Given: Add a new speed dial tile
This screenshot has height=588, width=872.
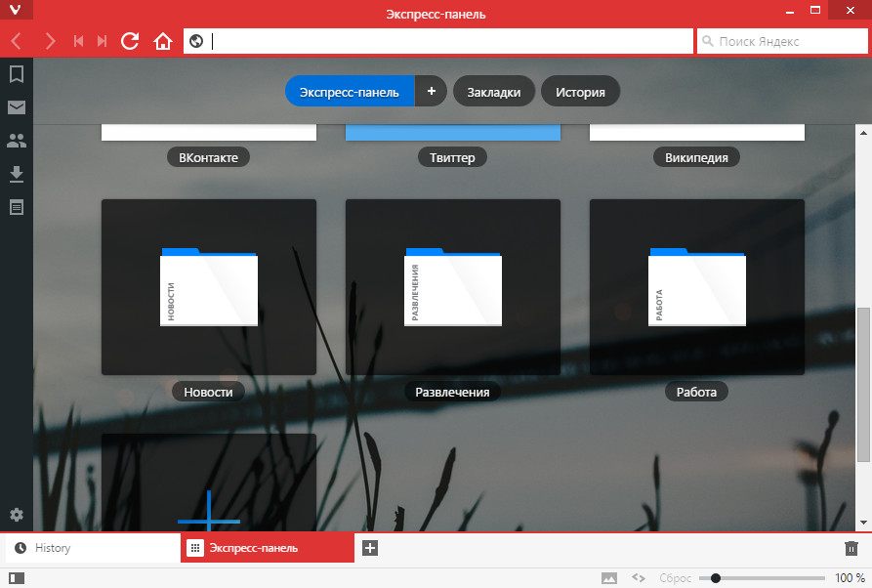Looking at the screenshot, I should [209, 483].
